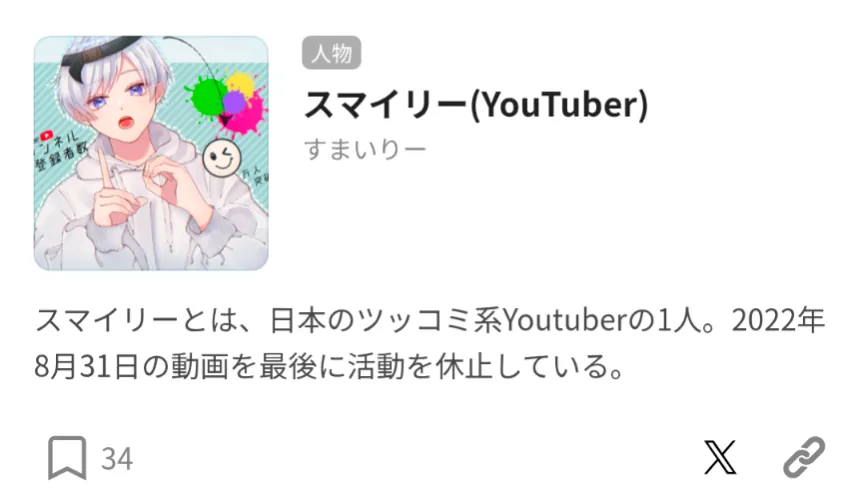
Task: Select the 人物 category tag
Action: (331, 53)
